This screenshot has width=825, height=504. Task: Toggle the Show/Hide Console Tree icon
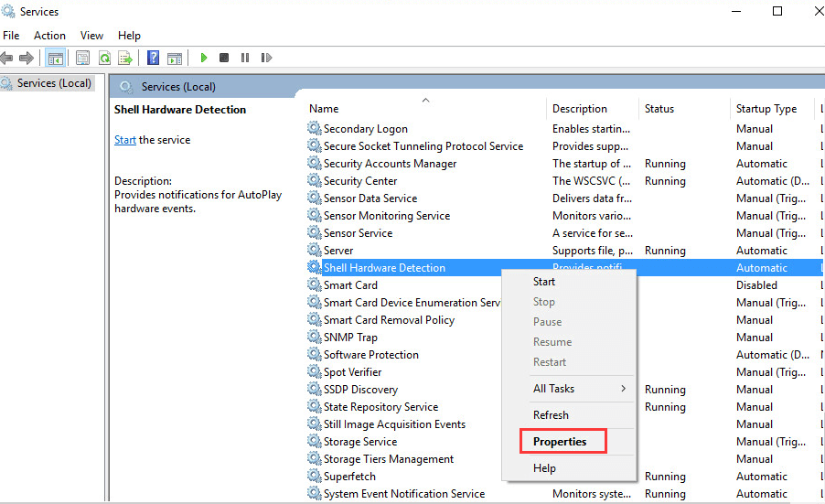click(55, 58)
